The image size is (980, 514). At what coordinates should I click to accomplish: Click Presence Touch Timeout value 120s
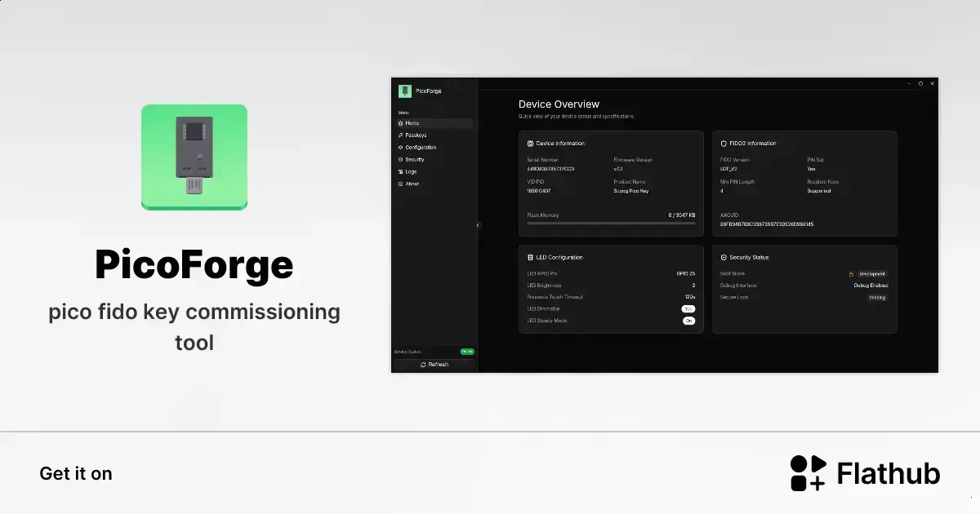click(689, 297)
